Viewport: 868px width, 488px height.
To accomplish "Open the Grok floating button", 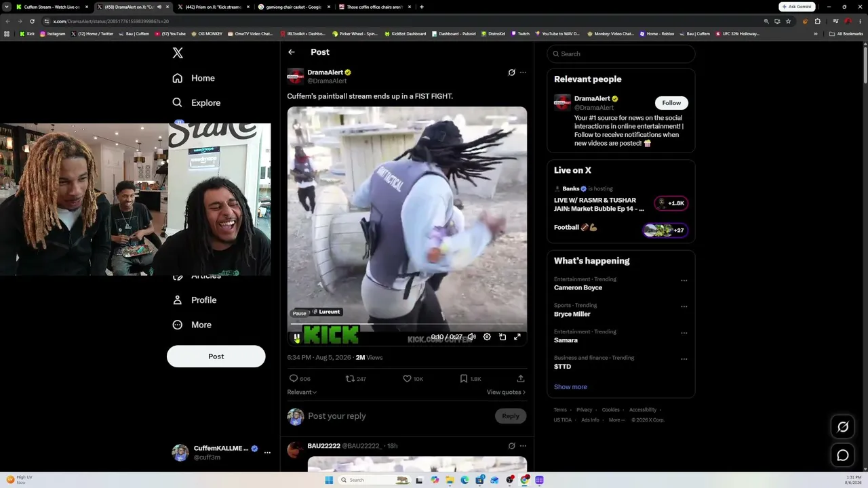I will [x=843, y=426].
